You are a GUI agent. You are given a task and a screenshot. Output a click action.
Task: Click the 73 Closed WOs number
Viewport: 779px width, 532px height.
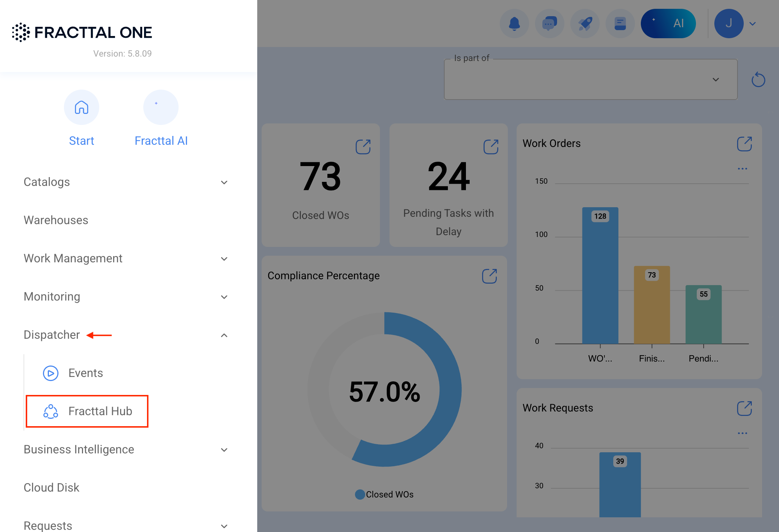pyautogui.click(x=320, y=177)
